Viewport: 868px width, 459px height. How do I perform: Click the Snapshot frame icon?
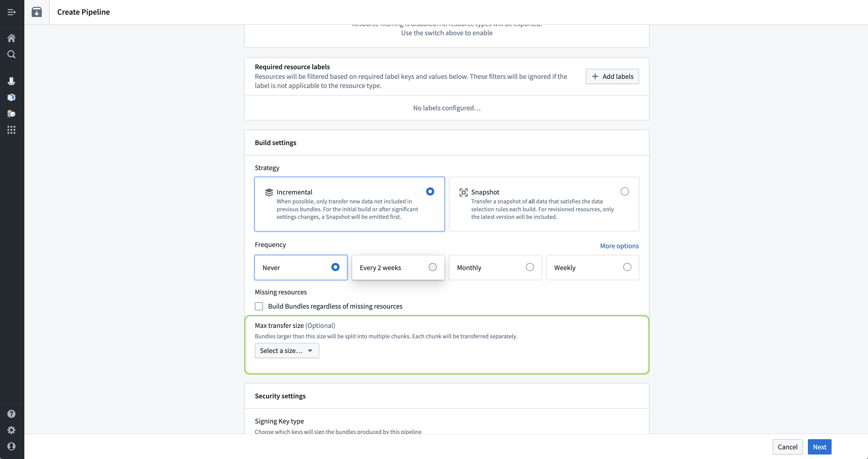click(x=463, y=192)
